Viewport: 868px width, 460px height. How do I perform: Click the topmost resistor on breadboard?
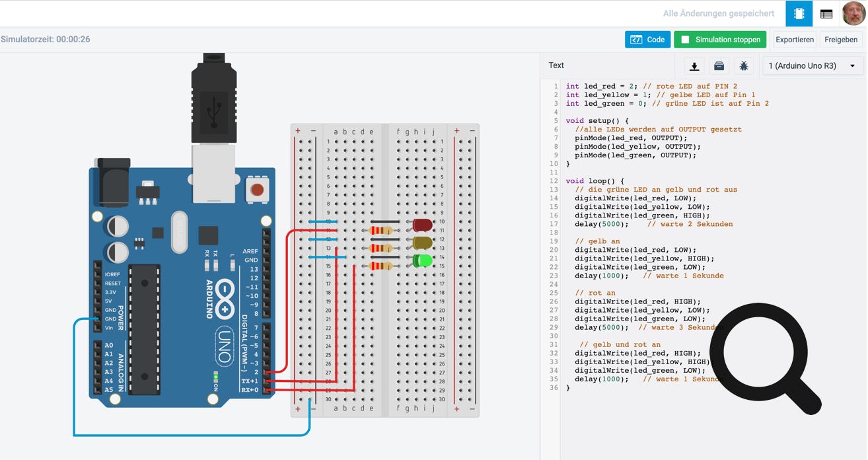point(381,230)
